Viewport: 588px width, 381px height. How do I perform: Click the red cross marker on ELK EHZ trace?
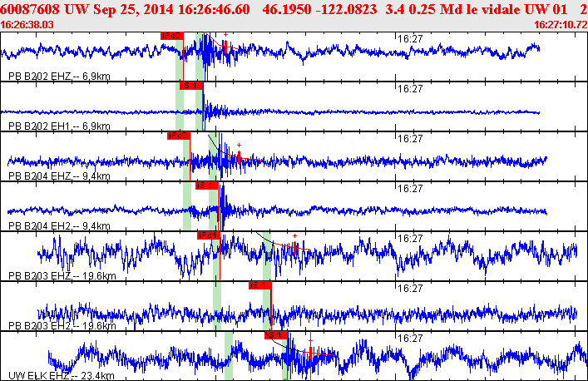point(310,339)
